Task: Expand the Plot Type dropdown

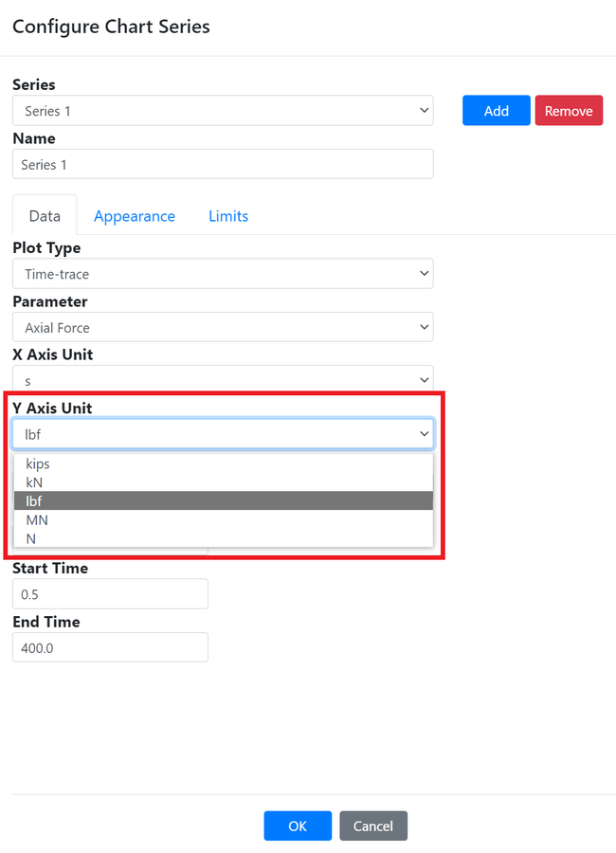Action: (x=223, y=274)
